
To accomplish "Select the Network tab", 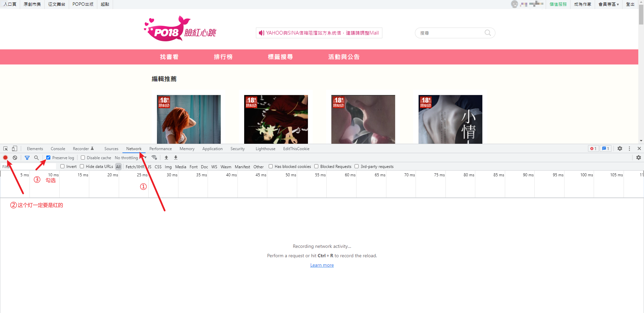I will tap(134, 149).
